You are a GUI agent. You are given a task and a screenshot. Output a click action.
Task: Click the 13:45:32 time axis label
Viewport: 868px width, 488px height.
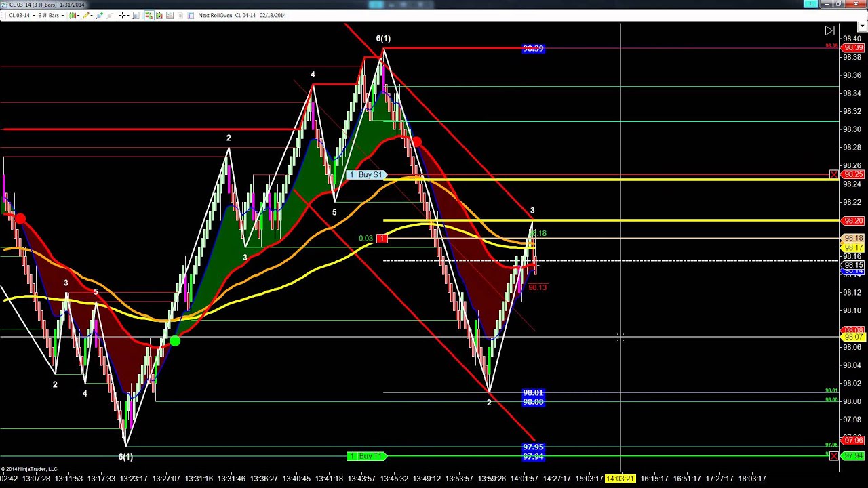tap(394, 479)
